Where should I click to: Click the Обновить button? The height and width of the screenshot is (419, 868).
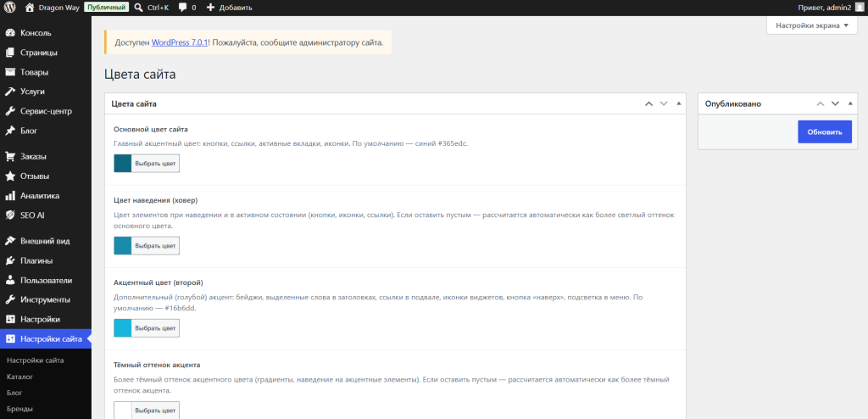click(824, 132)
